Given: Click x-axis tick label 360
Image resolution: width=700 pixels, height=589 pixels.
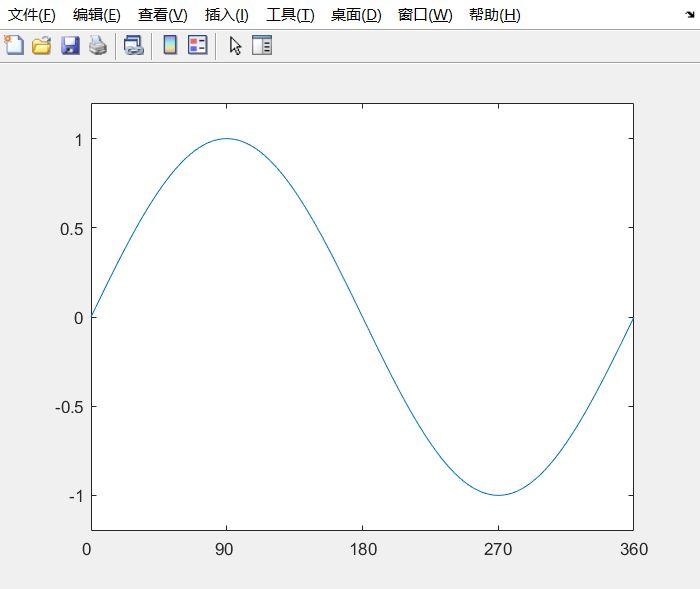Looking at the screenshot, I should [x=634, y=549].
